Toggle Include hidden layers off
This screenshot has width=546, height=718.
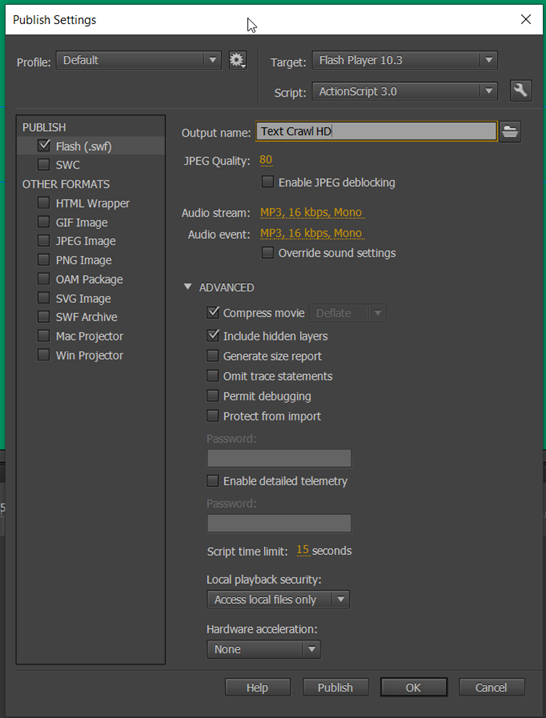click(x=213, y=336)
